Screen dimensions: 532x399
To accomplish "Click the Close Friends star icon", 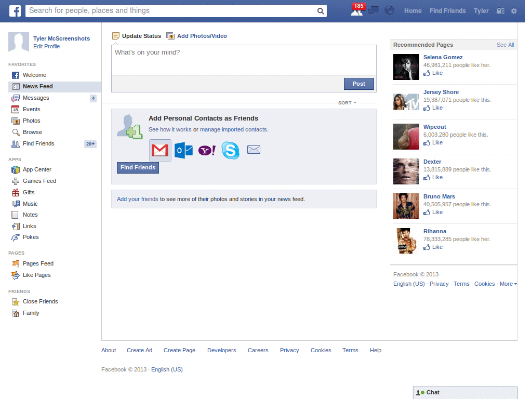I will point(16,302).
